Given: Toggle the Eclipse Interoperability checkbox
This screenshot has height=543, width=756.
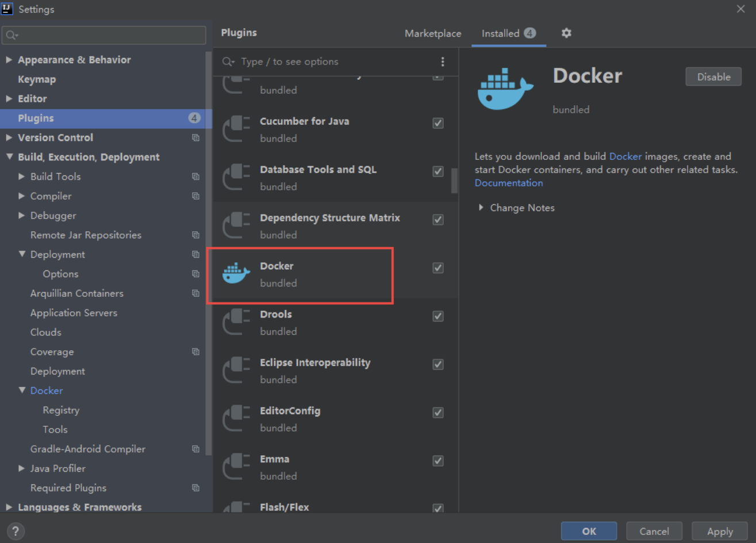Looking at the screenshot, I should point(438,365).
